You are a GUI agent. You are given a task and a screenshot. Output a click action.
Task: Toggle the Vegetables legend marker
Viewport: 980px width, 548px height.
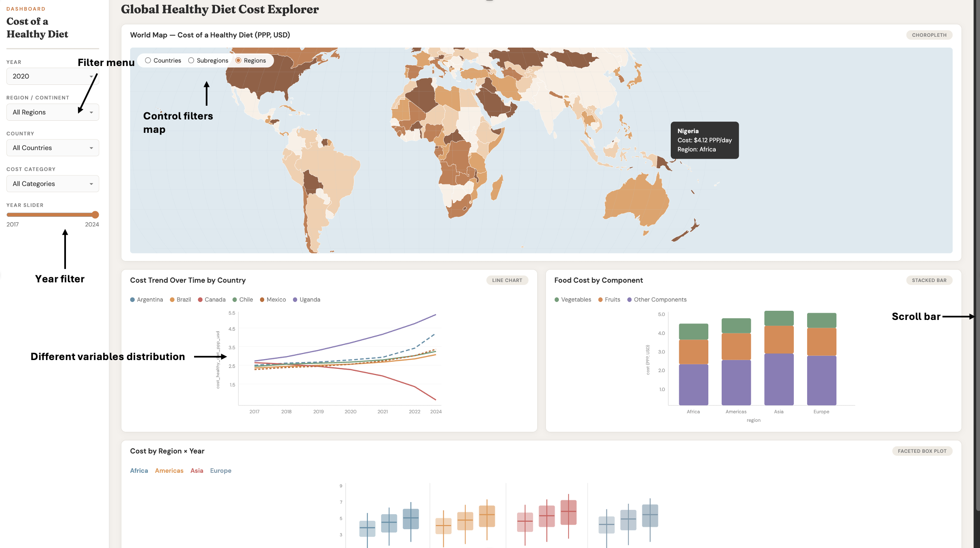tap(557, 300)
